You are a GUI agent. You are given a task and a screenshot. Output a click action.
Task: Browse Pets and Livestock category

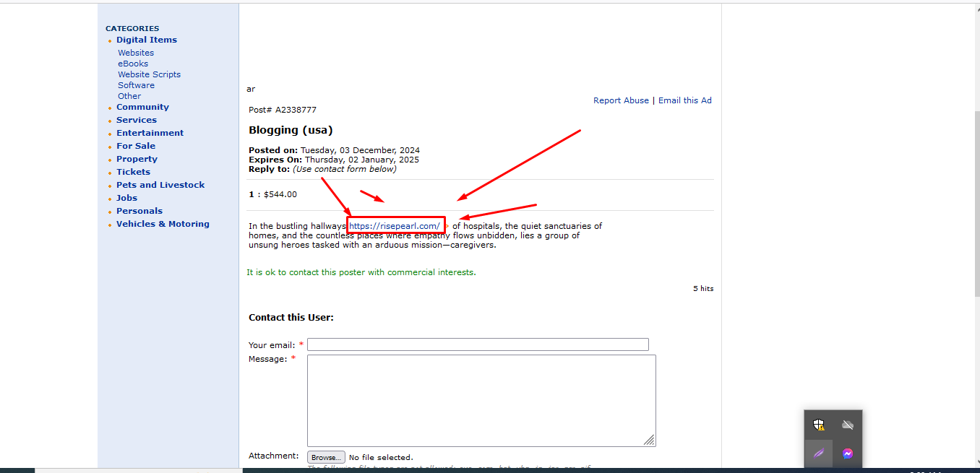[160, 185]
